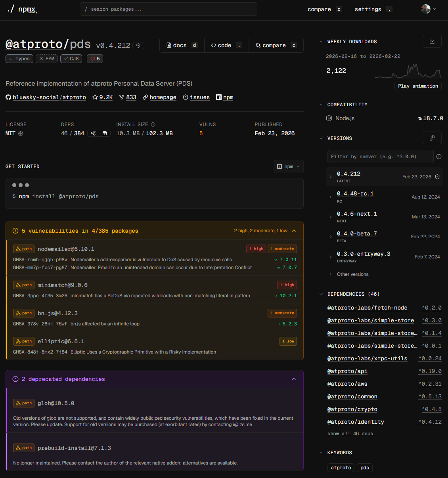Open the dependency graph icon next to deps
Viewport: 448px width, 478px height.
click(x=93, y=134)
